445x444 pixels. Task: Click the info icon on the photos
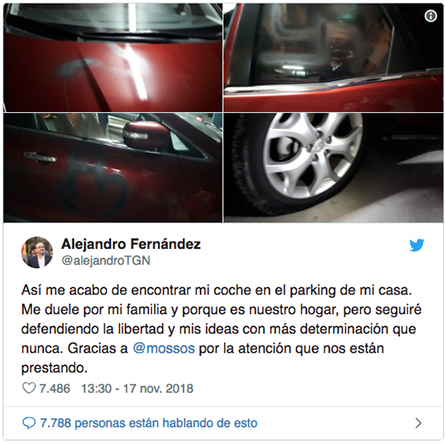[x=431, y=16]
